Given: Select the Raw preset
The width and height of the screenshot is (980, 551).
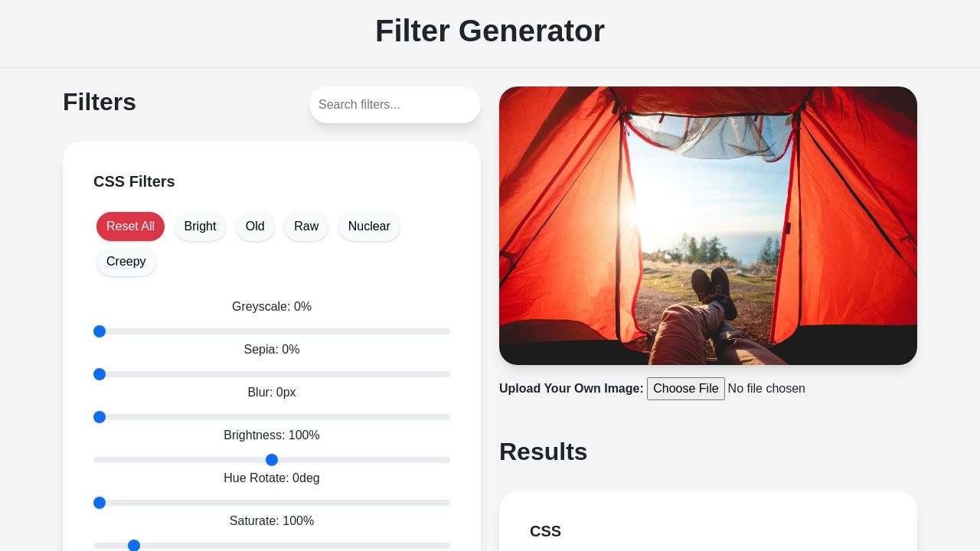Looking at the screenshot, I should click(306, 227).
